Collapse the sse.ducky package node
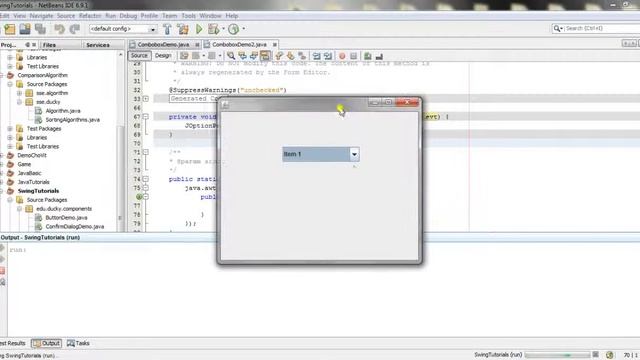 tap(19, 102)
